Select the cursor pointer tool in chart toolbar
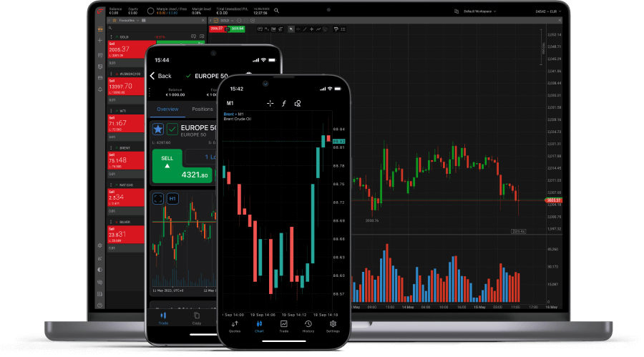644x357 pixels. point(291,29)
